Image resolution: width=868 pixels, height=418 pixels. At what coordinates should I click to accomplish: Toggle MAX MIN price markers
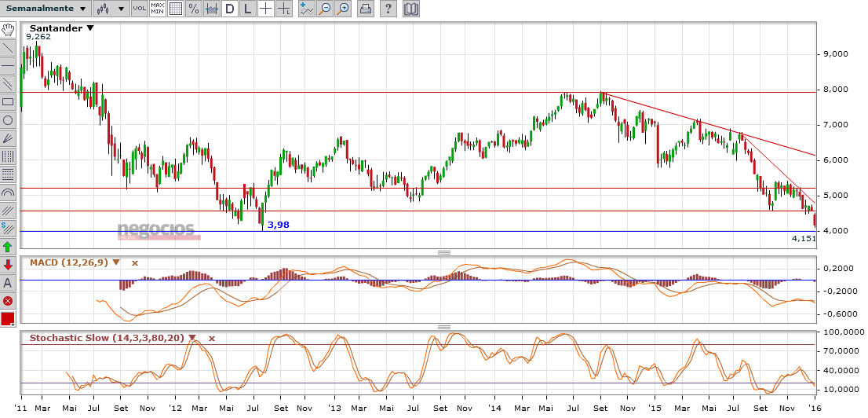click(x=157, y=9)
